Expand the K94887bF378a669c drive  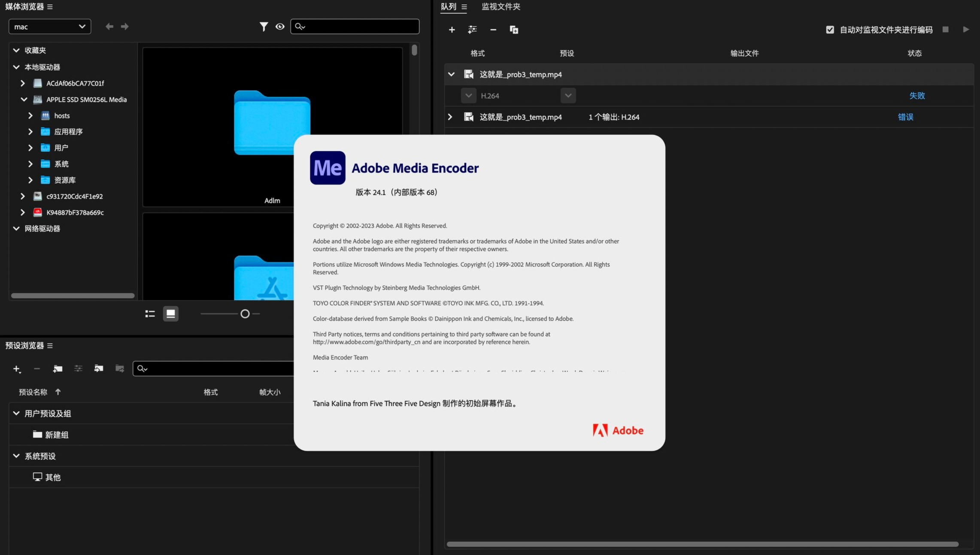pos(23,212)
